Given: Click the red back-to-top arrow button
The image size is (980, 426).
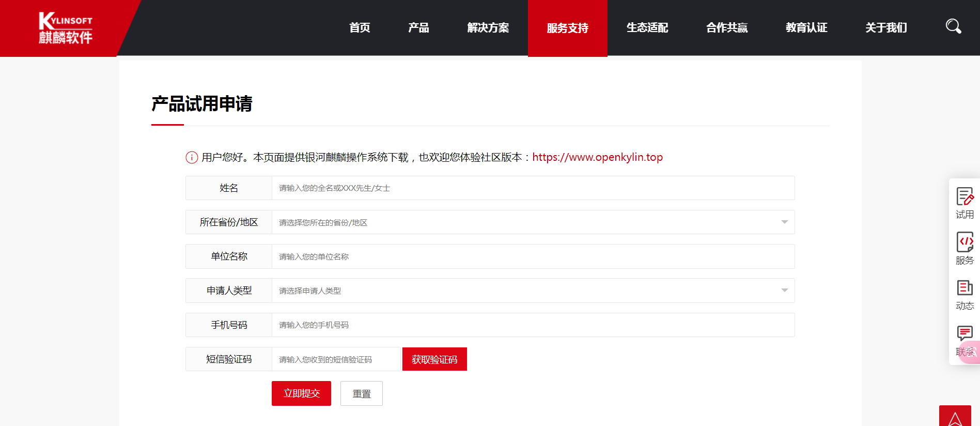Looking at the screenshot, I should pyautogui.click(x=955, y=416).
